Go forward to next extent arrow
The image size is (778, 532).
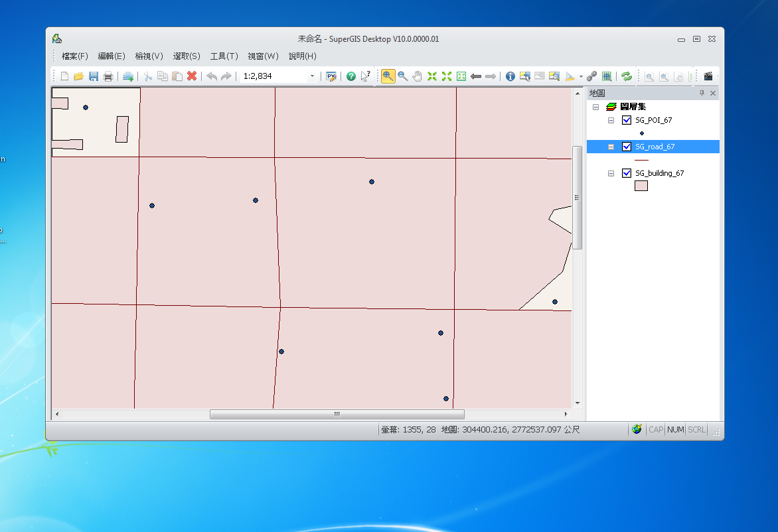(491, 76)
